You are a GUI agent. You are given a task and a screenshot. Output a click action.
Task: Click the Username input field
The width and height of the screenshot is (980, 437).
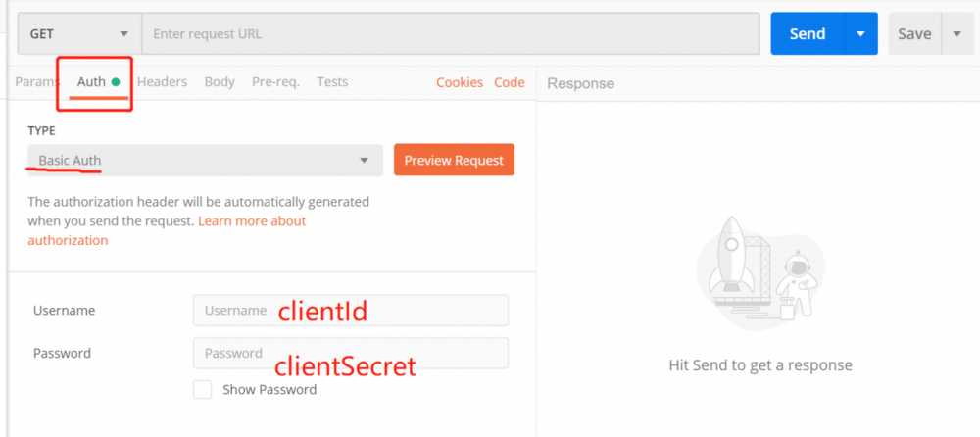click(x=350, y=311)
